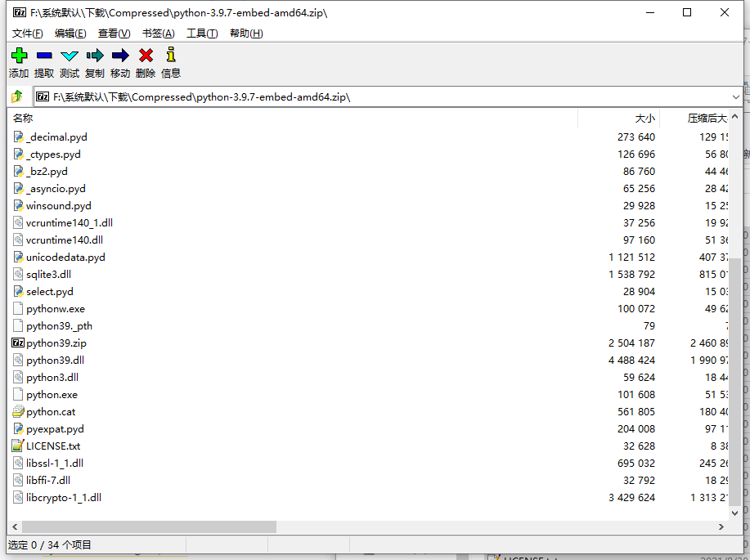The image size is (750, 560).
Task: Select the python3.dll file name
Action: pyautogui.click(x=52, y=378)
